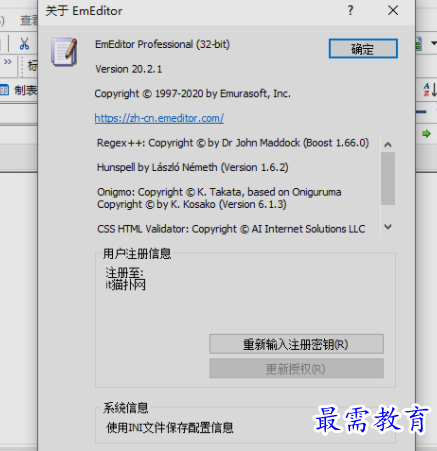Open the zh-cn.emeditor.com link
437x451 pixels.
159,118
